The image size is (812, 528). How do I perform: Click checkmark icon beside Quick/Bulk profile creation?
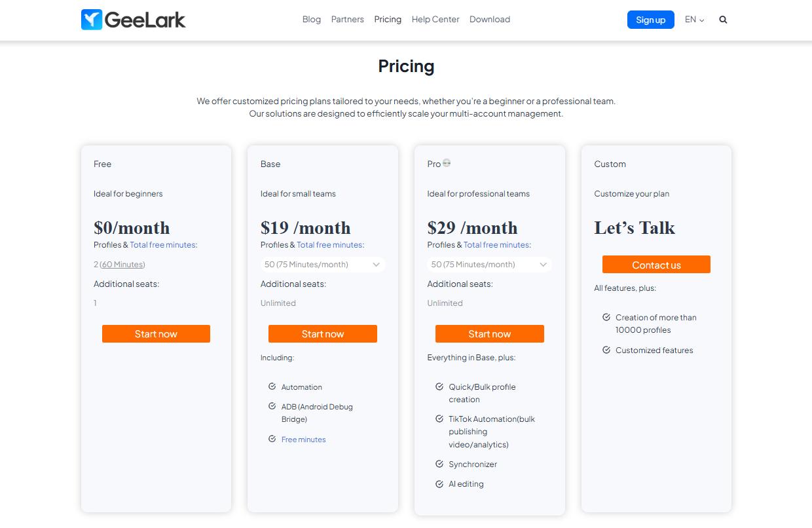pos(439,387)
